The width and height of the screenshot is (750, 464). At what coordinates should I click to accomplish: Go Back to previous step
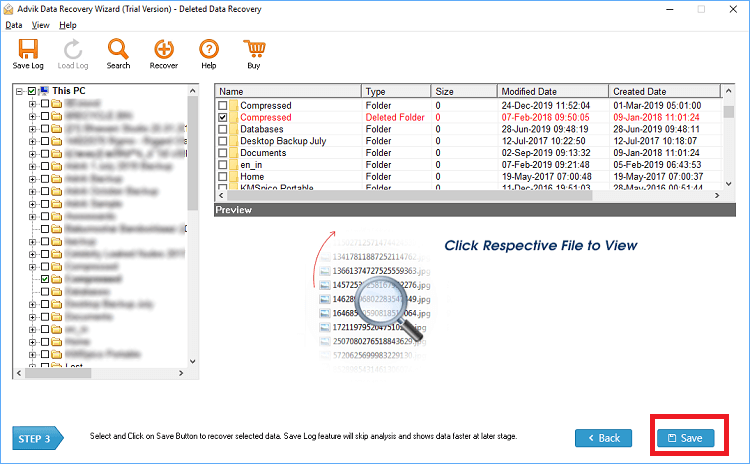click(x=603, y=438)
